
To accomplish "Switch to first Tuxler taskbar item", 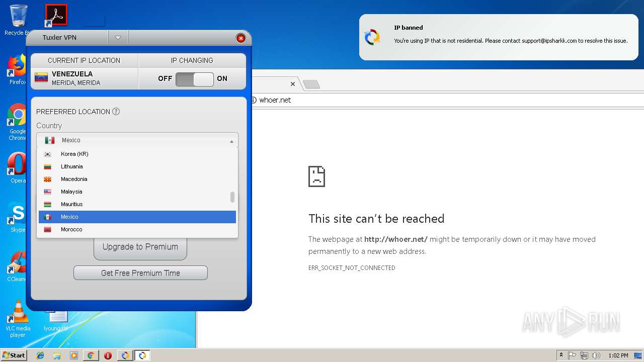I will [125, 355].
